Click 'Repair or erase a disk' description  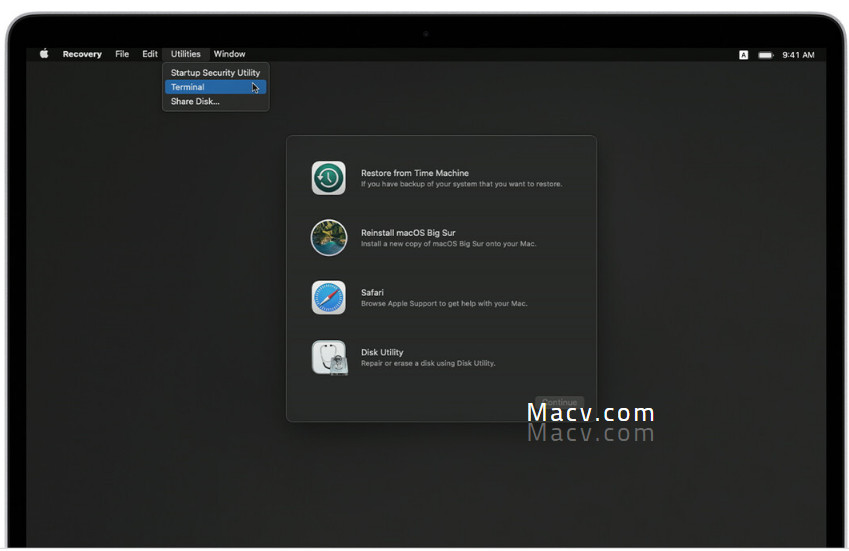coord(428,363)
